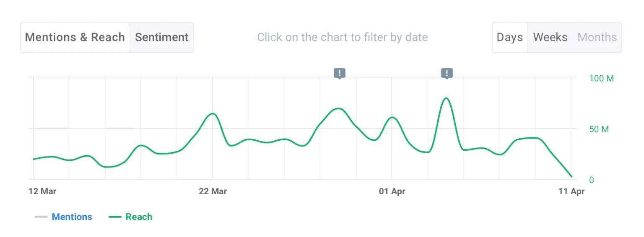Click the 50 M axis label

599,129
